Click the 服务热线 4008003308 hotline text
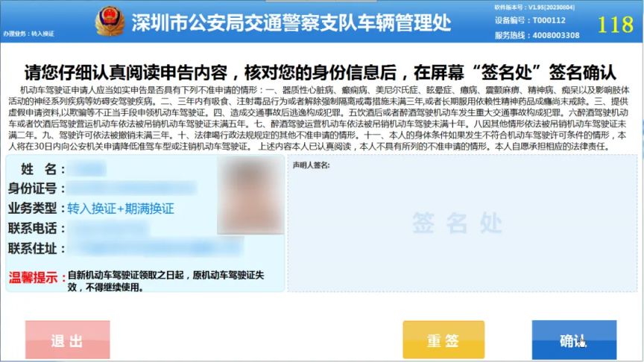This screenshot has height=362, width=644. (537, 35)
